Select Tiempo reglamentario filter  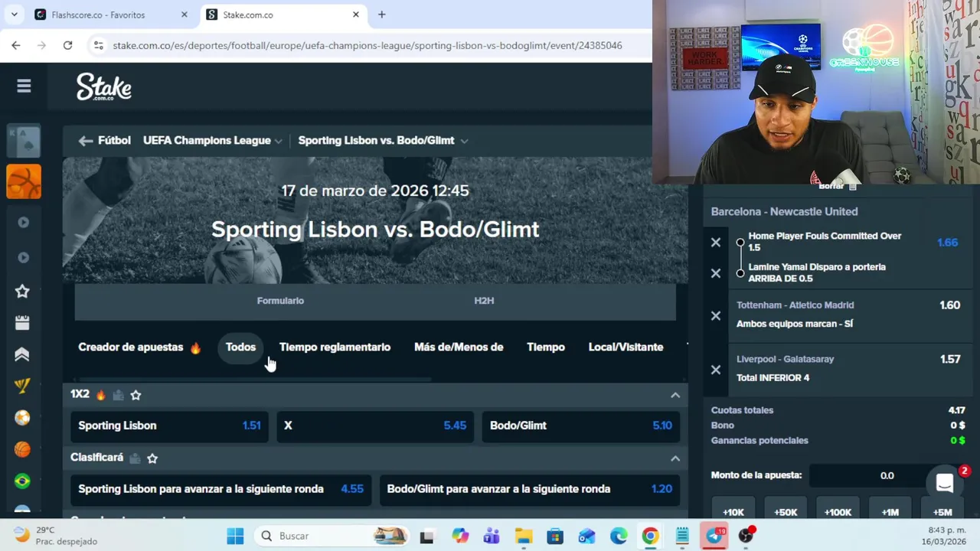(x=335, y=347)
